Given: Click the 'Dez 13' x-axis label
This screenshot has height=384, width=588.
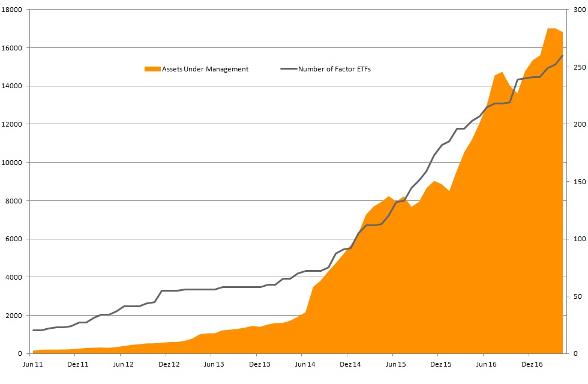Looking at the screenshot, I should [259, 364].
